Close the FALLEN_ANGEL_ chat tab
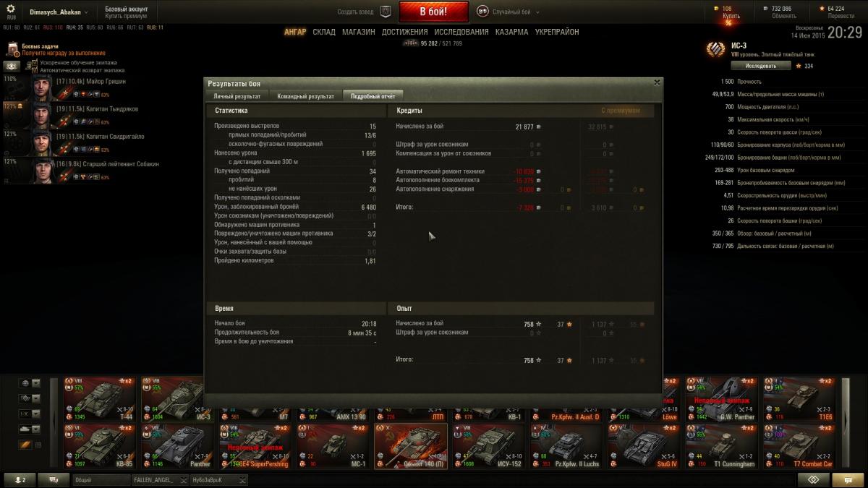 click(x=184, y=480)
